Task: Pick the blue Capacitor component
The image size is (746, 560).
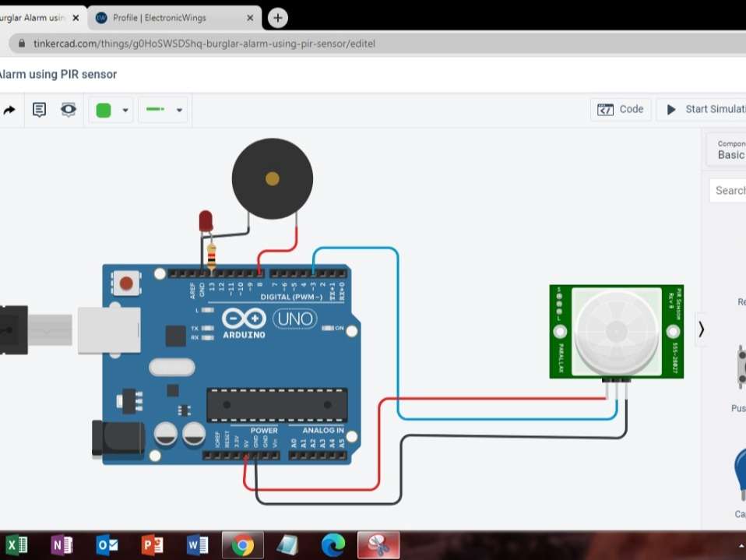Action: [741, 474]
